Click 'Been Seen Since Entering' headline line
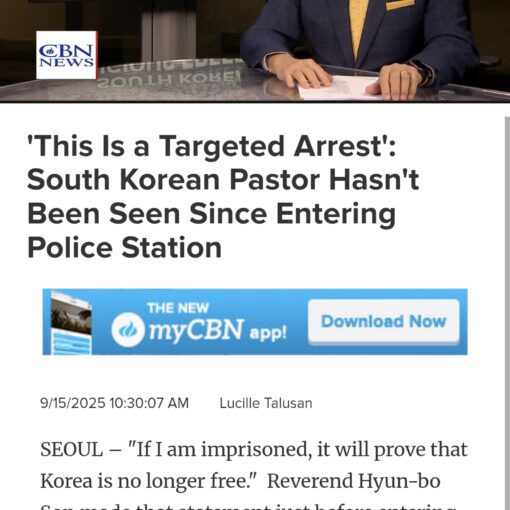Viewport: 510px width, 510px height. point(212,214)
